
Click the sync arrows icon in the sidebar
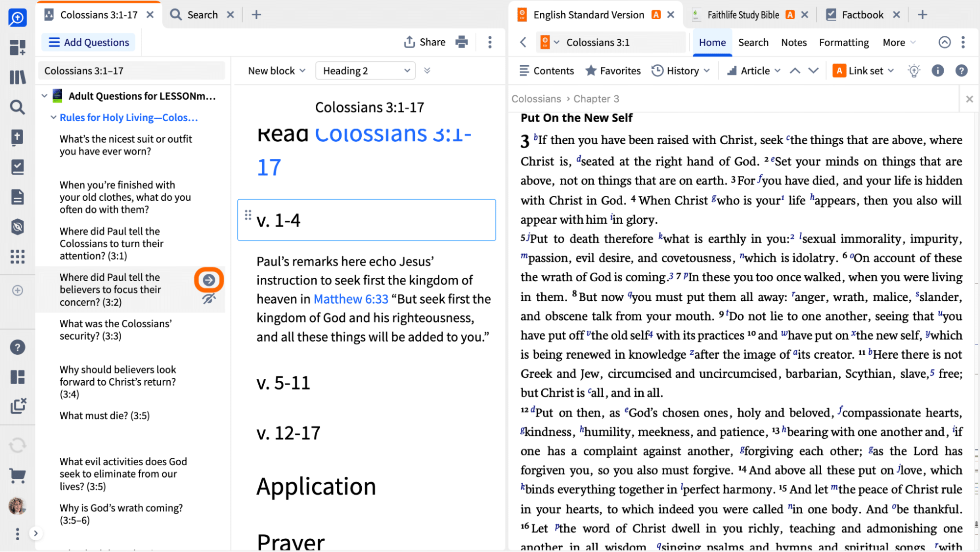tap(17, 446)
